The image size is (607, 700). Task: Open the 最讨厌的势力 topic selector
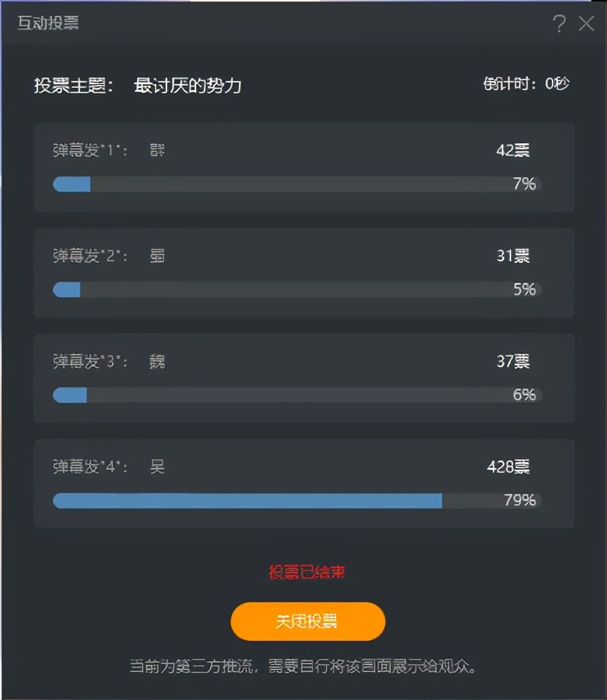(188, 84)
